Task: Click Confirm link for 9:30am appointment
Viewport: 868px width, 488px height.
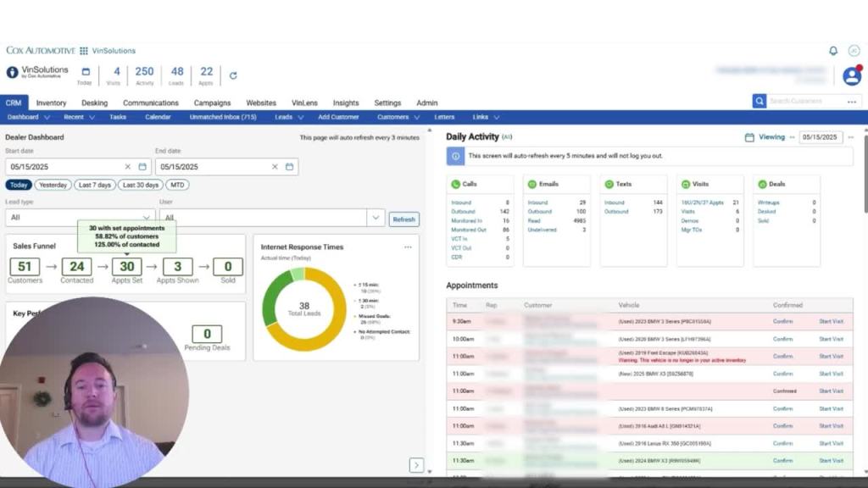Action: click(782, 322)
